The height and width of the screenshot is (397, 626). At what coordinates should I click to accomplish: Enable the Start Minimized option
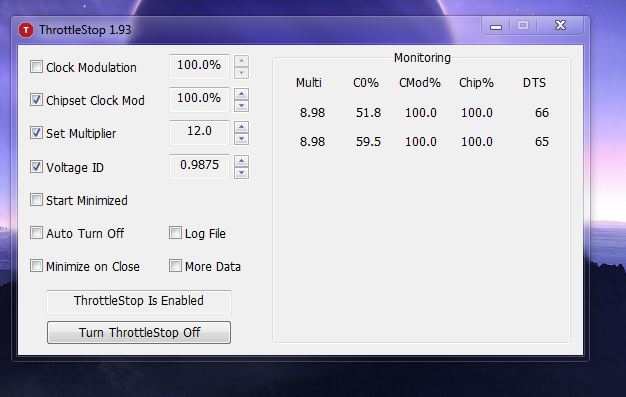36,200
